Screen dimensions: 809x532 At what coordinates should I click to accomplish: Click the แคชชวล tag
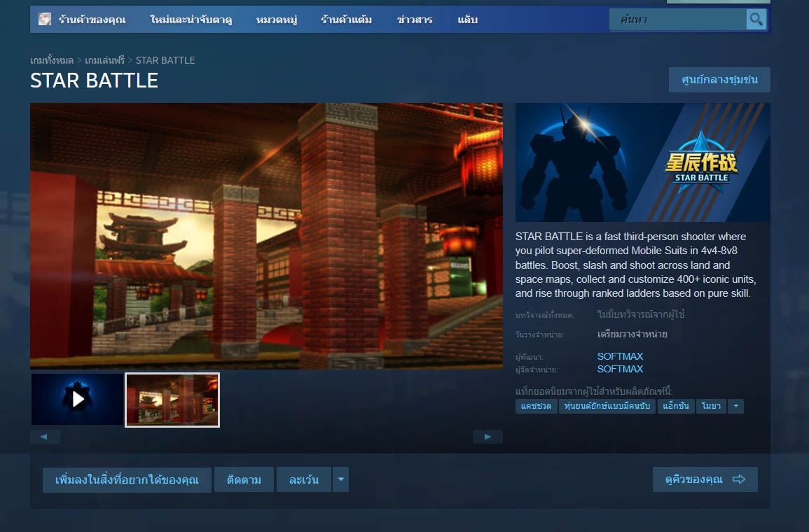pyautogui.click(x=536, y=406)
